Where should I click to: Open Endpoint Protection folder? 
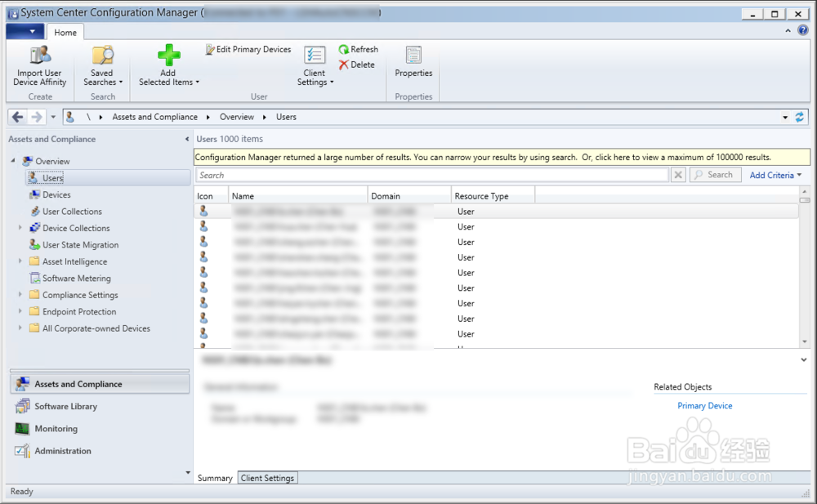[x=79, y=311]
